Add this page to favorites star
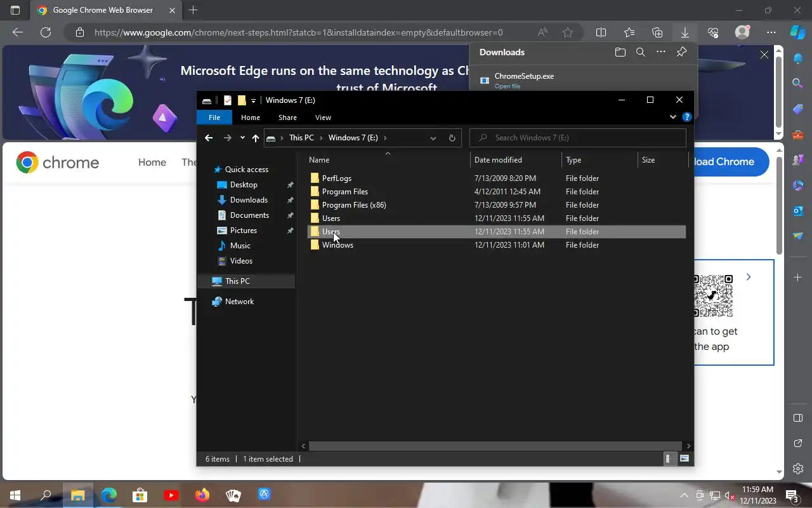 (x=568, y=32)
